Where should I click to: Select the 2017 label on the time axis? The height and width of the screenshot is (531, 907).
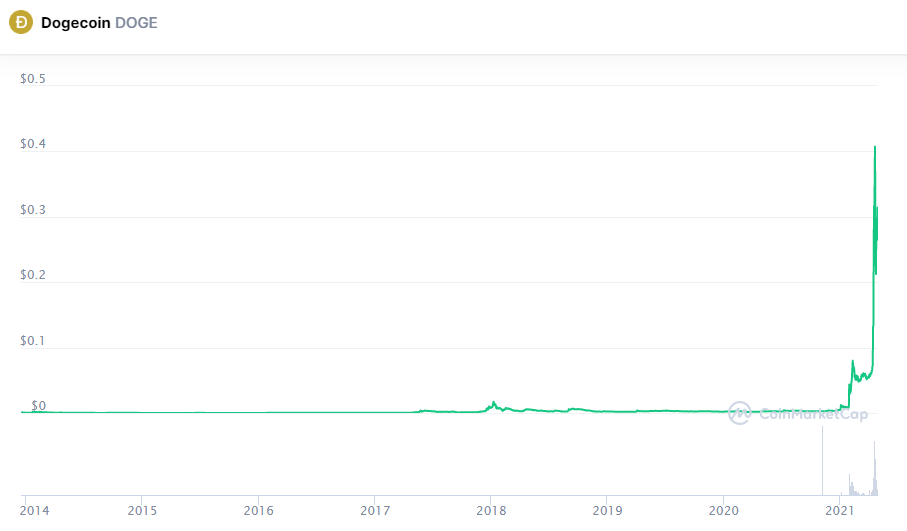pos(375,510)
